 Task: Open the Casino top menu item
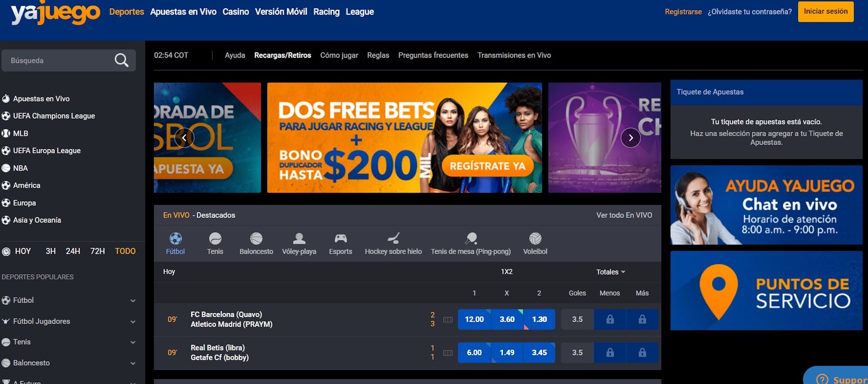coord(236,12)
